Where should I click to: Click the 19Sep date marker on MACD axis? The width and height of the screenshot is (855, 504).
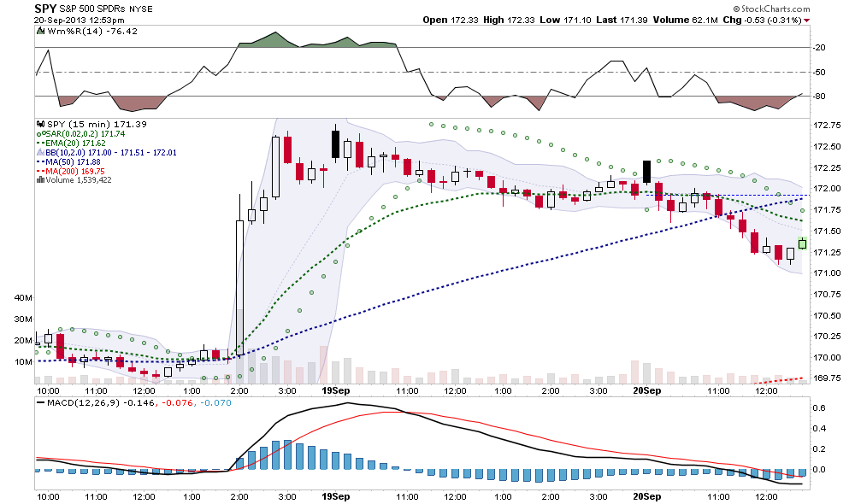click(x=336, y=496)
